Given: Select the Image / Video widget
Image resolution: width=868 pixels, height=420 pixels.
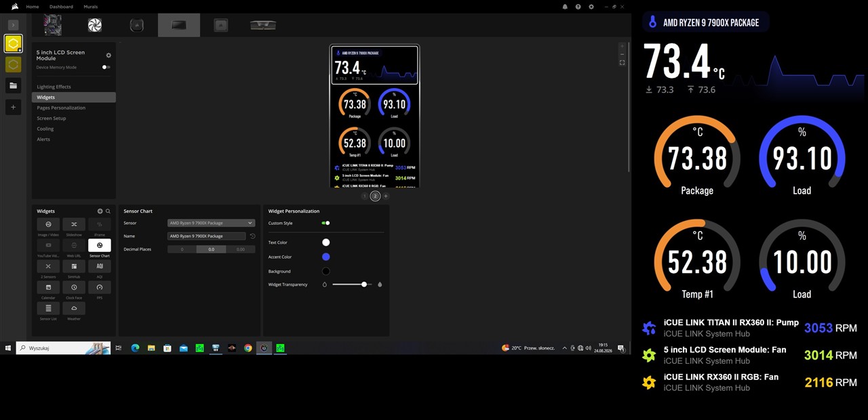Looking at the screenshot, I should pos(48,224).
